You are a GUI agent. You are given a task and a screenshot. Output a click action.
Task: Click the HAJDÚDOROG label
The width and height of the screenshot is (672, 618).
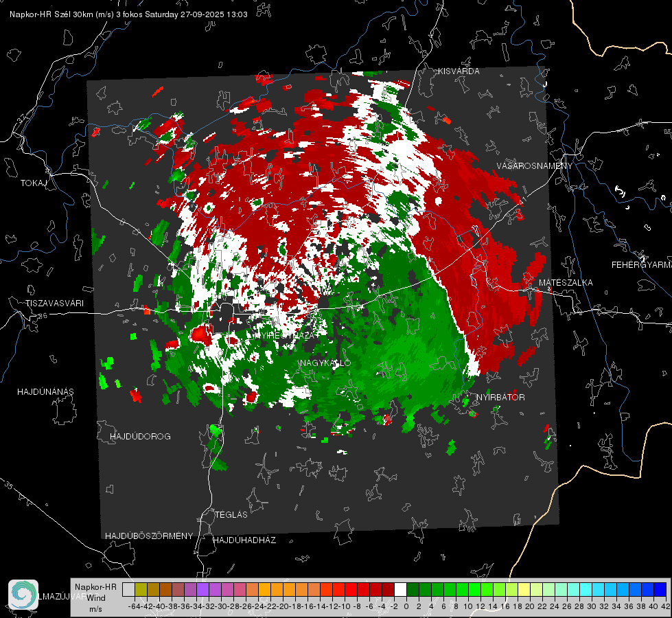(140, 437)
